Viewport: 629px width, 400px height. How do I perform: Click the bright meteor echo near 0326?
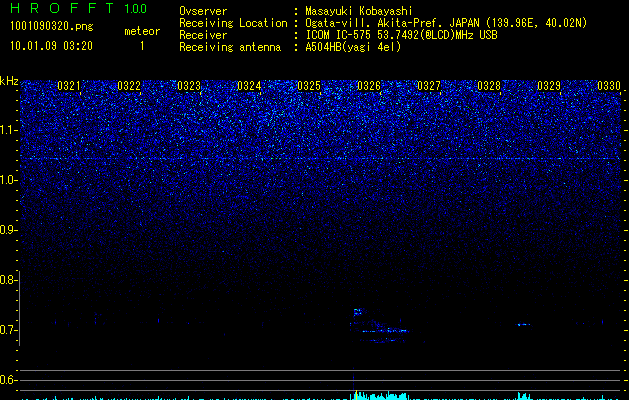coord(379,326)
